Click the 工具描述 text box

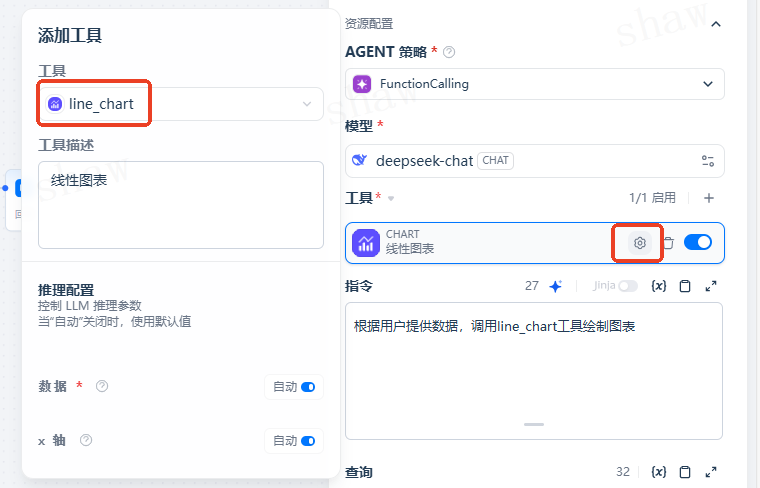pyautogui.click(x=181, y=205)
